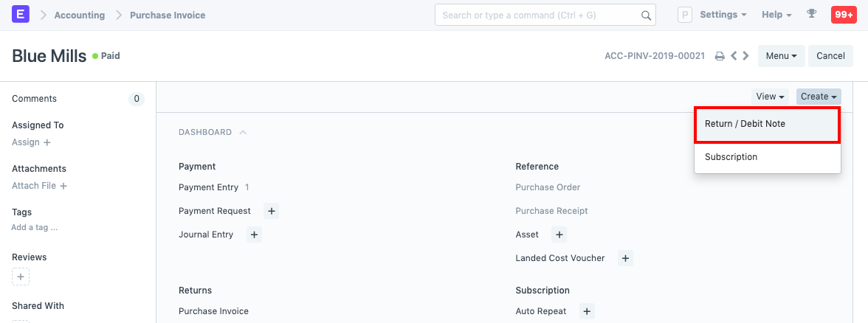The width and height of the screenshot is (868, 323).
Task: Open the Menu dropdown button
Action: tap(781, 56)
